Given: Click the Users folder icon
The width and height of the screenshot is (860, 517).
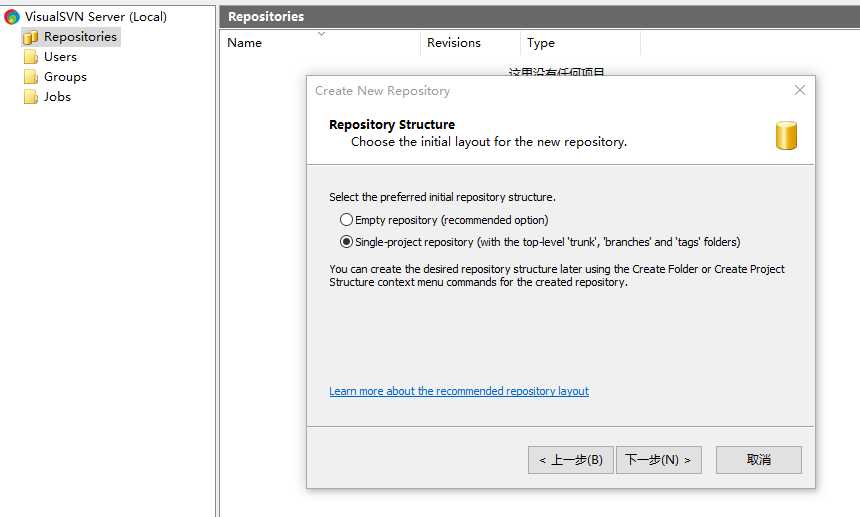Looking at the screenshot, I should (x=31, y=57).
